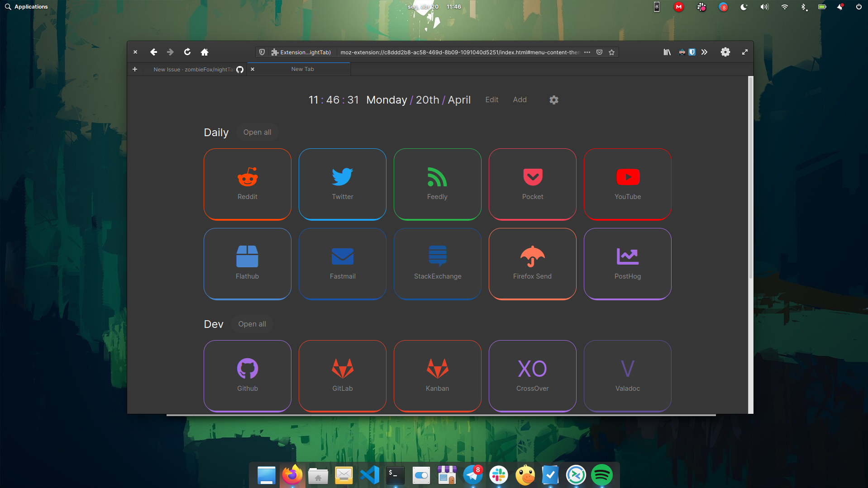Open the Wi-Fi network indicator
868x488 pixels.
785,7
